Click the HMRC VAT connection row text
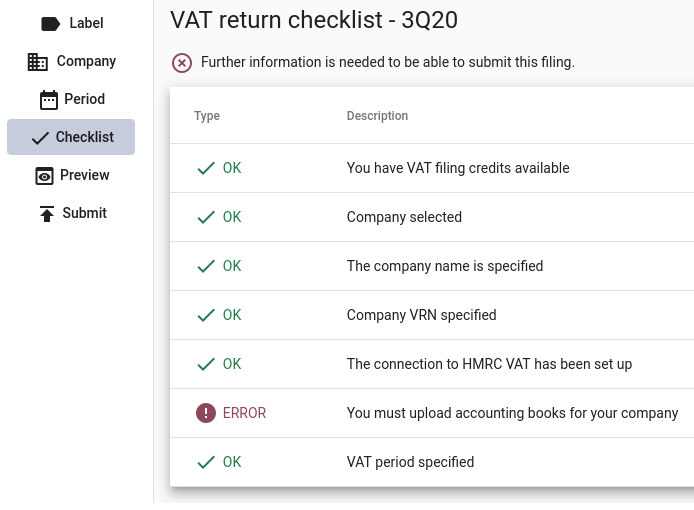The width and height of the screenshot is (694, 510). point(489,364)
